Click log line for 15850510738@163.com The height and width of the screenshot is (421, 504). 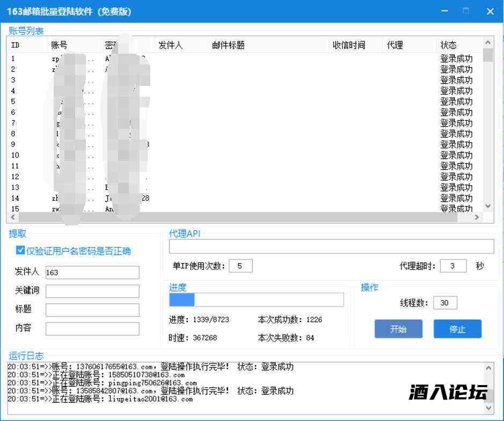pos(96,375)
